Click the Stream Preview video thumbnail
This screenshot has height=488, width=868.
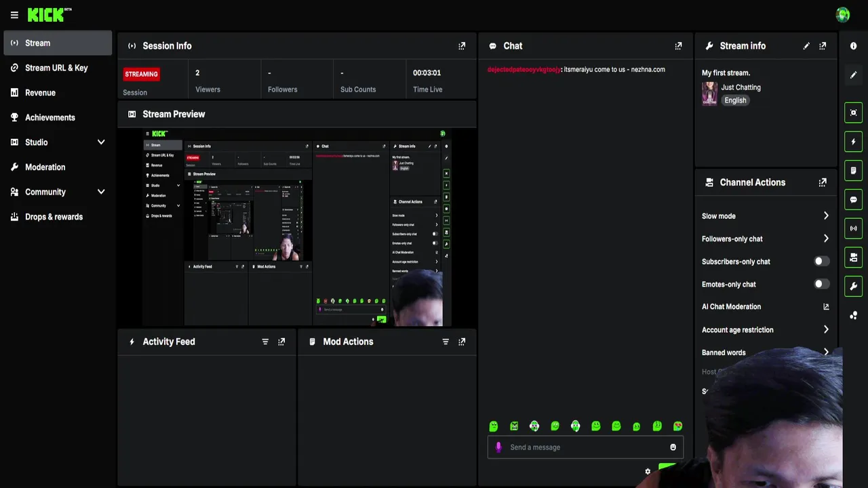(x=297, y=227)
